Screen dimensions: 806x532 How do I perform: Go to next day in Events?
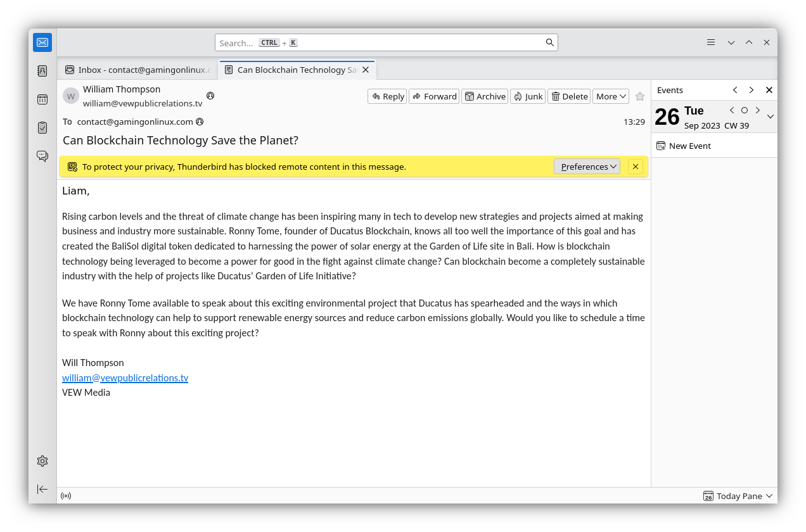[758, 110]
